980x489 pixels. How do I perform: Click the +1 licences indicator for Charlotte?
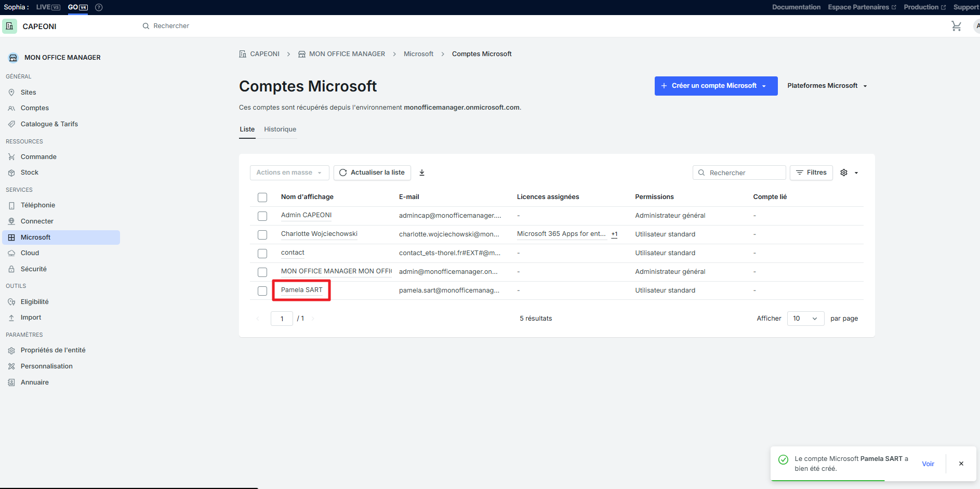tap(614, 234)
